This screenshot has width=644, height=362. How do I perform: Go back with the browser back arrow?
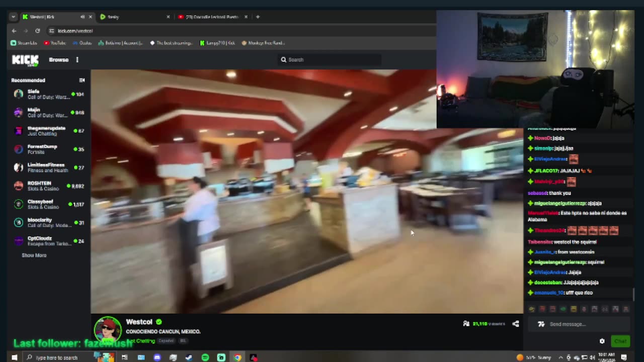pyautogui.click(x=14, y=31)
